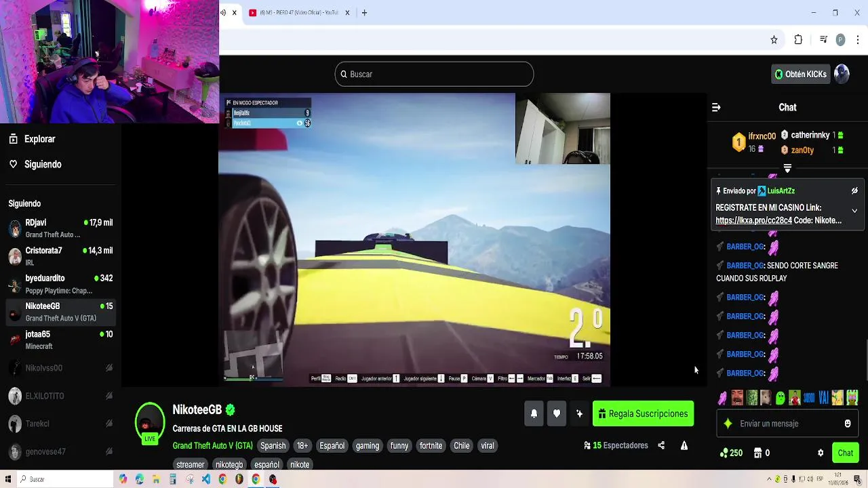Image resolution: width=868 pixels, height=488 pixels.
Task: Open chat settings gear icon
Action: tap(821, 453)
